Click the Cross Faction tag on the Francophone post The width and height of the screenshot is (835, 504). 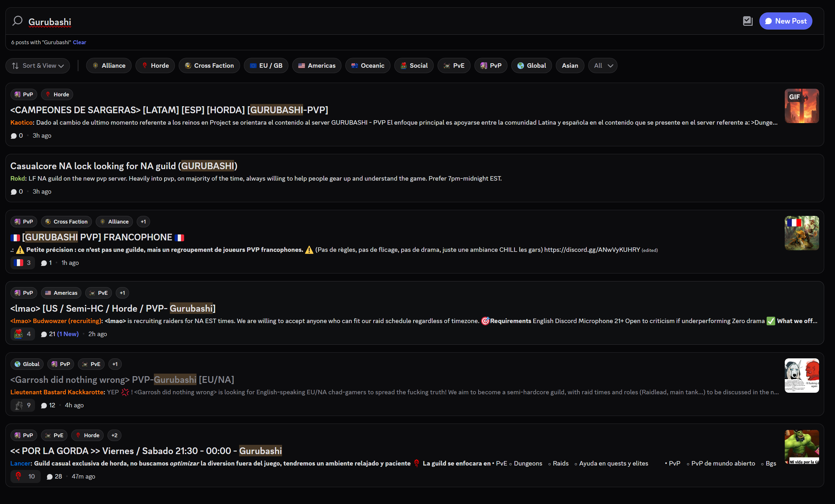point(66,222)
